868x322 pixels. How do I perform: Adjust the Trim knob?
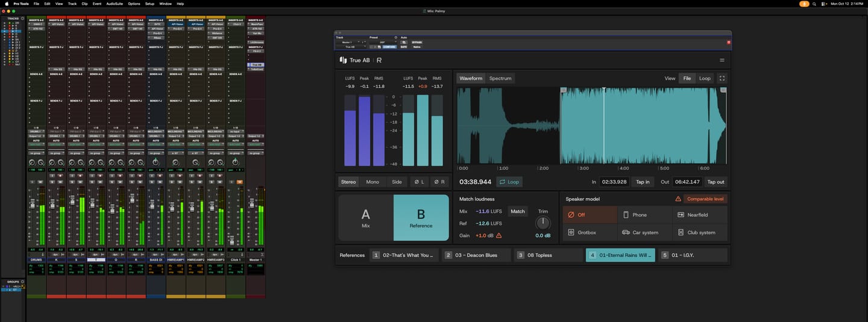coord(543,223)
